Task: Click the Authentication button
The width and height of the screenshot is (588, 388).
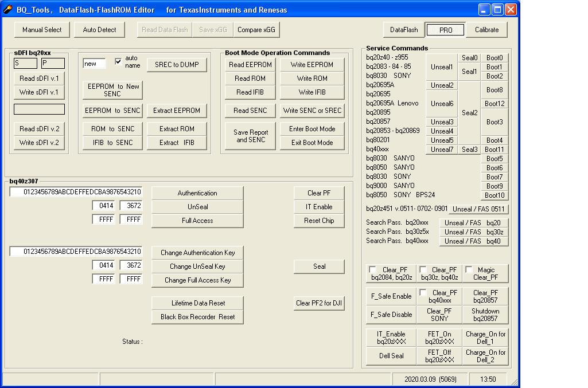Action: [x=197, y=193]
